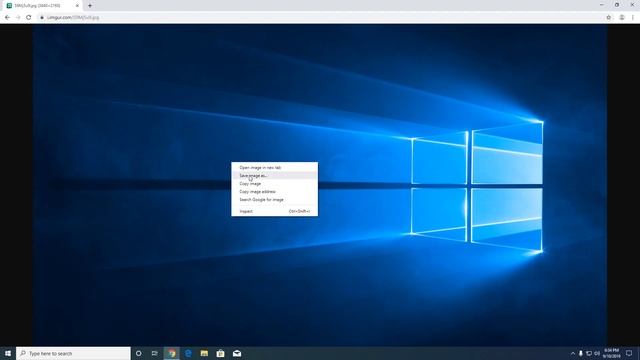Open a new tab with the plus button

(x=90, y=6)
